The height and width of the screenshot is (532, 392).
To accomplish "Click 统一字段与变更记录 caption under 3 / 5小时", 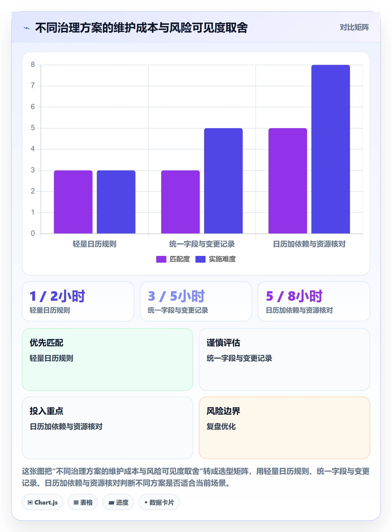I will click(178, 311).
